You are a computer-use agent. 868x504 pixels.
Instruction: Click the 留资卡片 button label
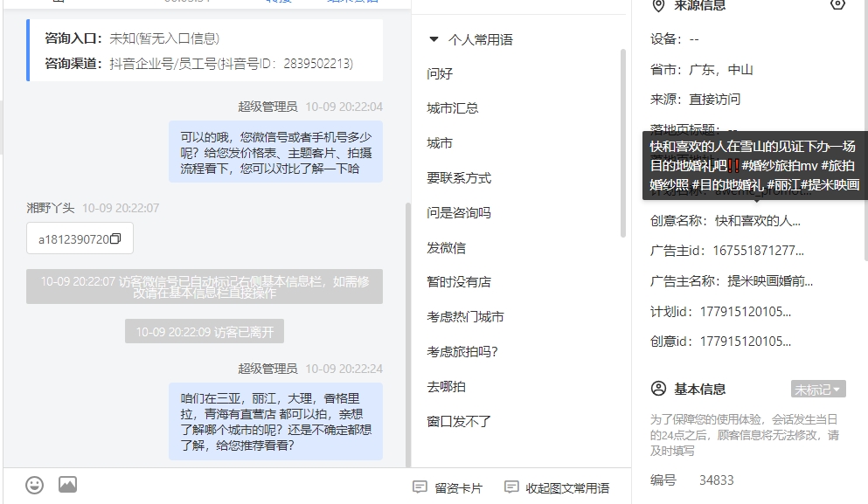(x=458, y=488)
